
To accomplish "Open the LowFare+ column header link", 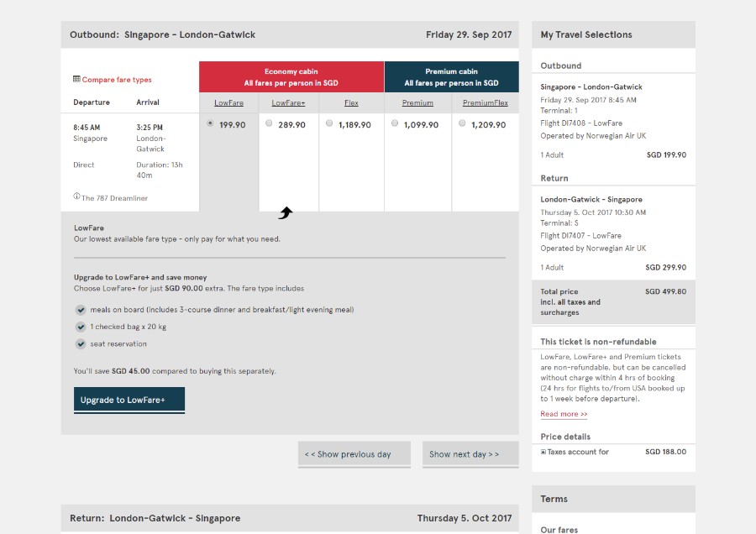I will pyautogui.click(x=288, y=102).
